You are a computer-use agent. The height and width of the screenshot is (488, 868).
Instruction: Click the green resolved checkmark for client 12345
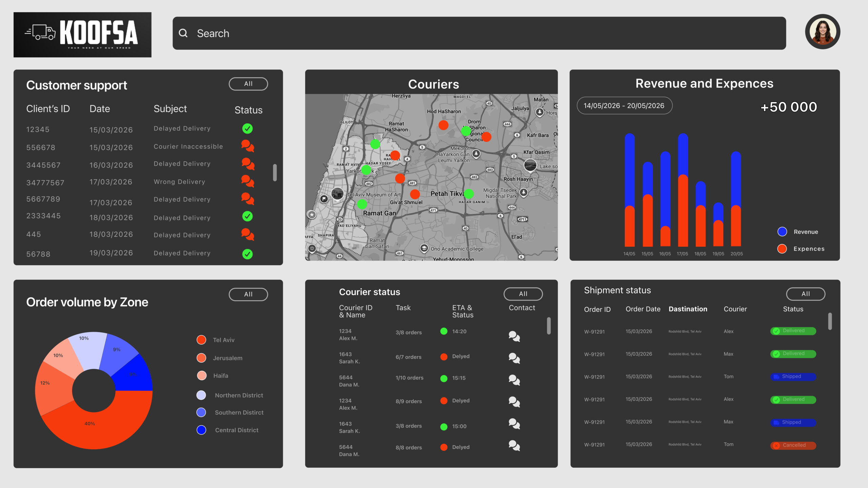tap(248, 128)
